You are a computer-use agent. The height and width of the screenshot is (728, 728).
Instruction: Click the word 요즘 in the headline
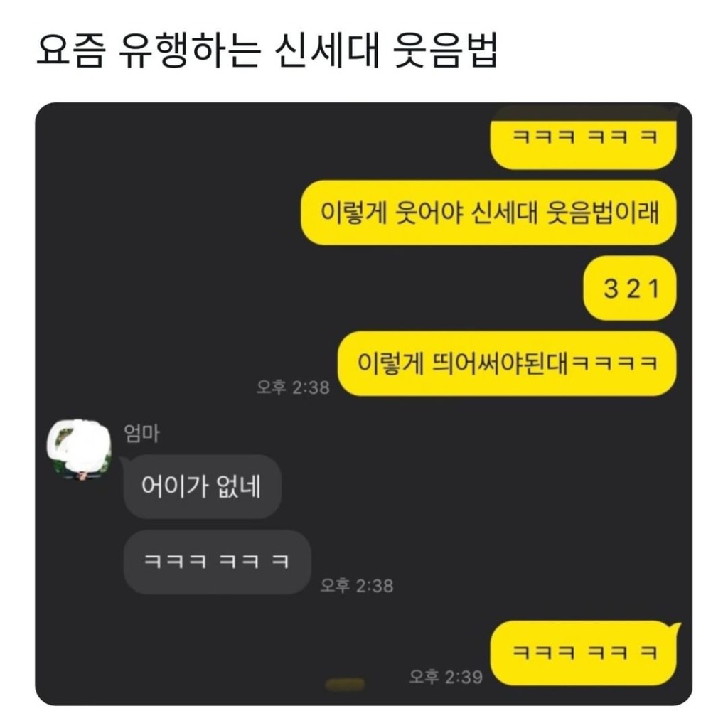[70, 51]
